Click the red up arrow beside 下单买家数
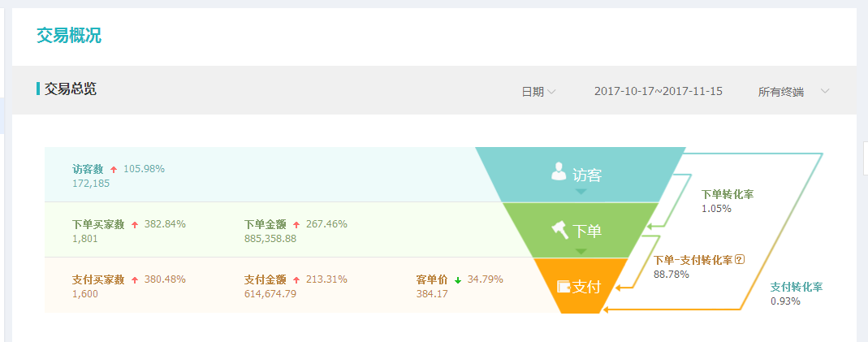This screenshot has width=868, height=342. (x=135, y=224)
